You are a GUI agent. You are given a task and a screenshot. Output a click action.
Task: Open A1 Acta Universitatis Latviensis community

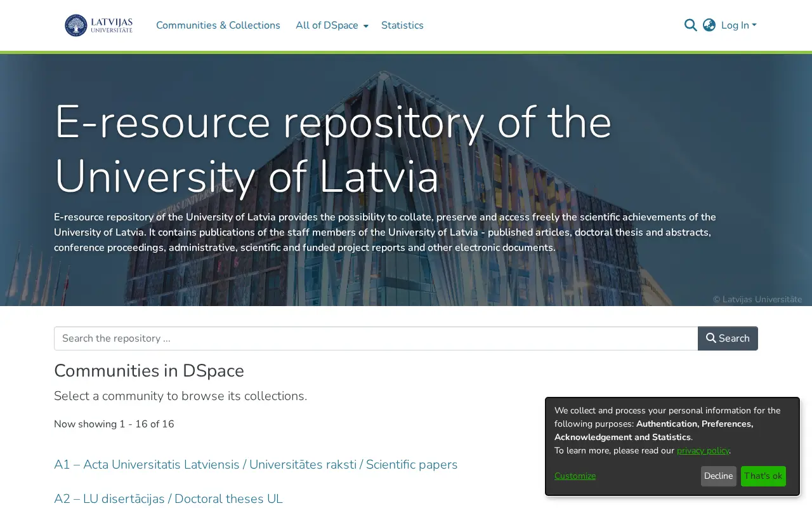pos(256,465)
